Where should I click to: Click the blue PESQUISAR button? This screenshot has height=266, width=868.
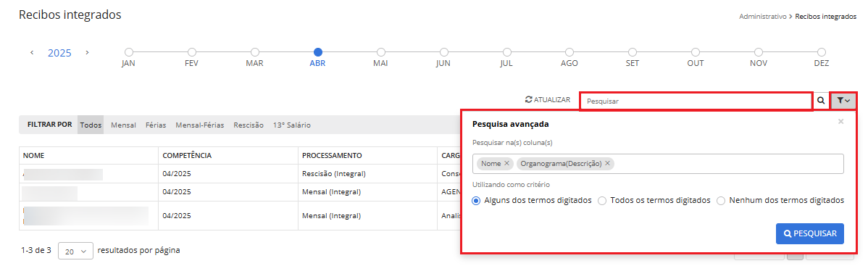pyautogui.click(x=810, y=234)
